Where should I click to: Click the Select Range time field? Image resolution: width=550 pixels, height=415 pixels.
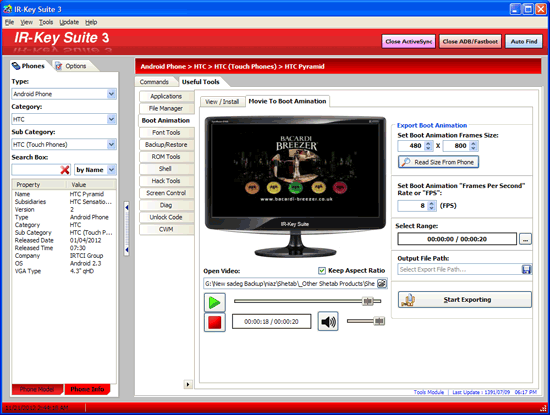(457, 239)
